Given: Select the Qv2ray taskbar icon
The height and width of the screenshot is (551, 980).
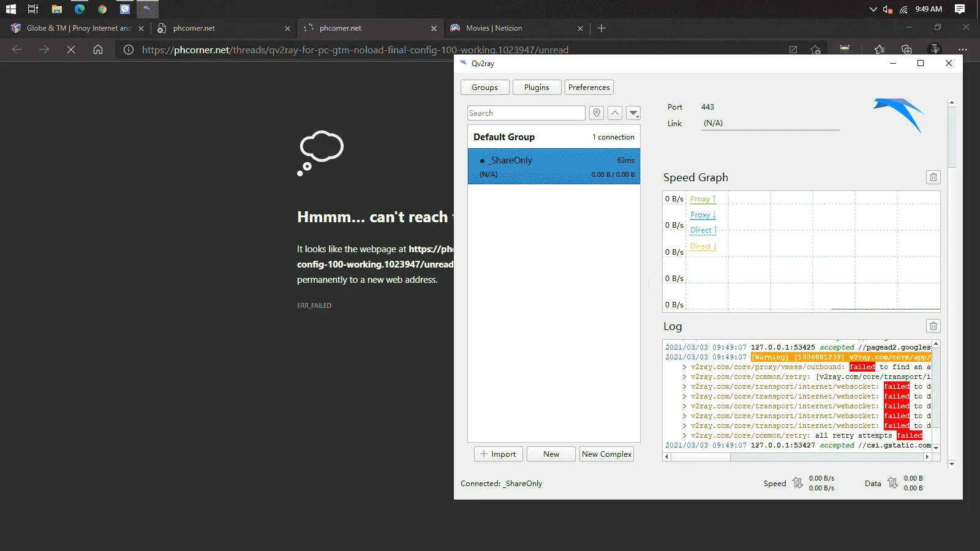Looking at the screenshot, I should coord(148,9).
